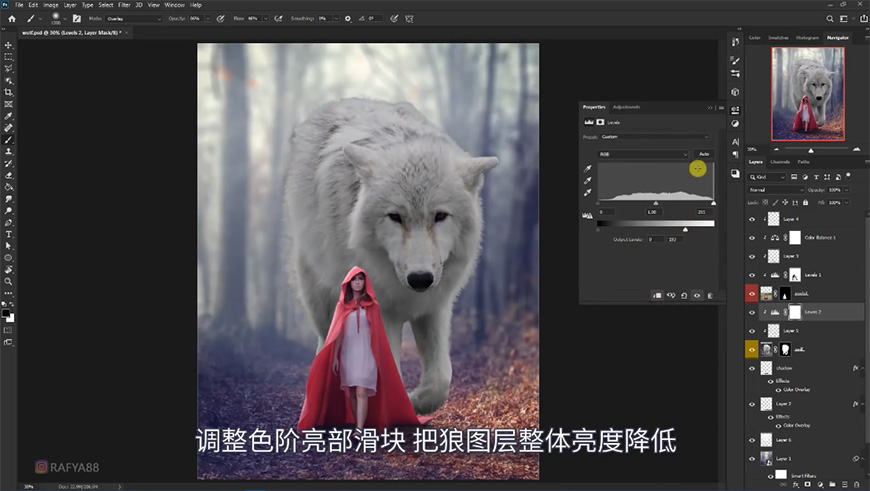Switch to the Adjustments tab
Screen dimensions: 870x491
(x=626, y=107)
